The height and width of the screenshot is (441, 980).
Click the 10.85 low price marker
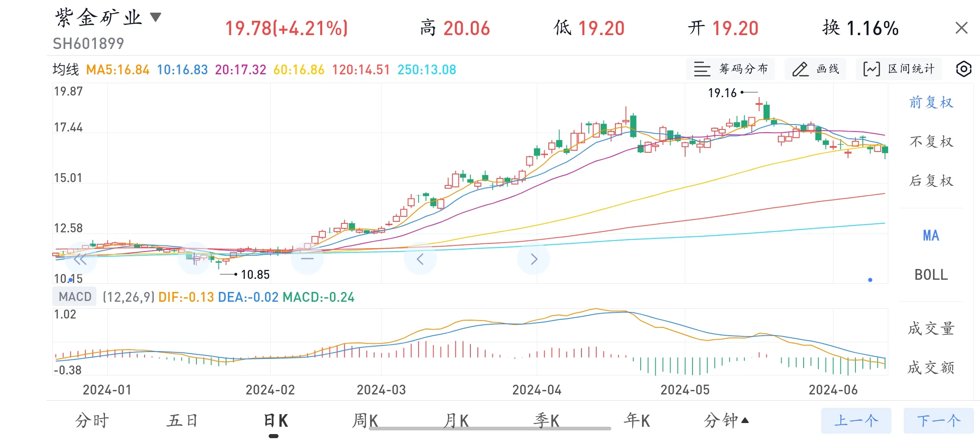tap(255, 275)
